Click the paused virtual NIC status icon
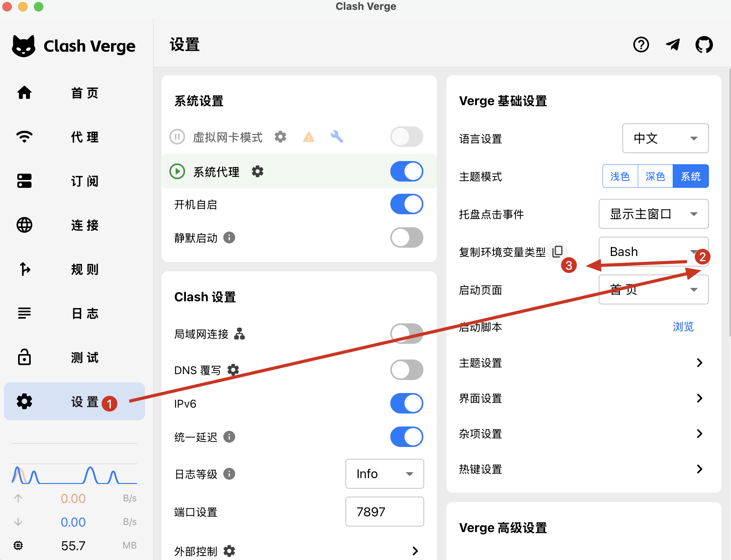This screenshot has width=731, height=560. 177,137
